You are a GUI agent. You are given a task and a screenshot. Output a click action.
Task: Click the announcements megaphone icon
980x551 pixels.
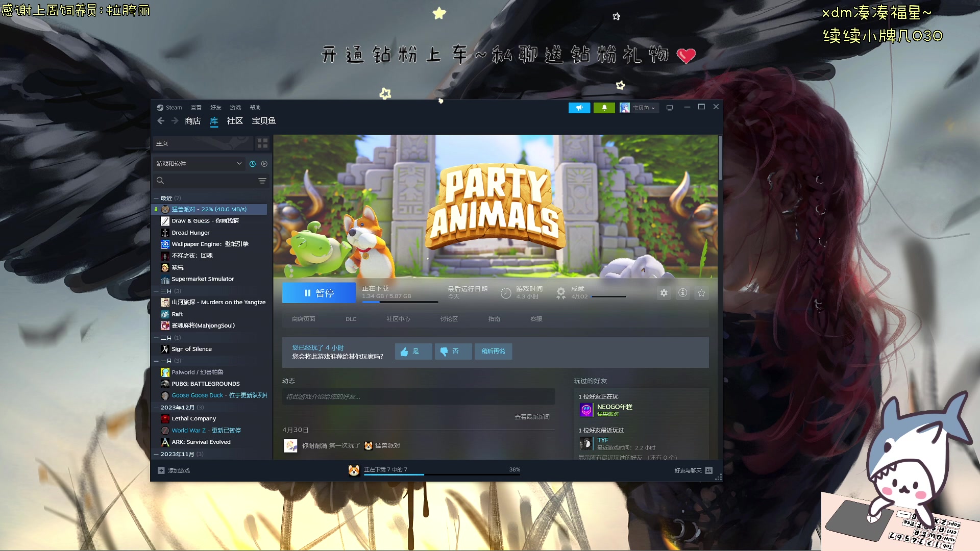[579, 108]
